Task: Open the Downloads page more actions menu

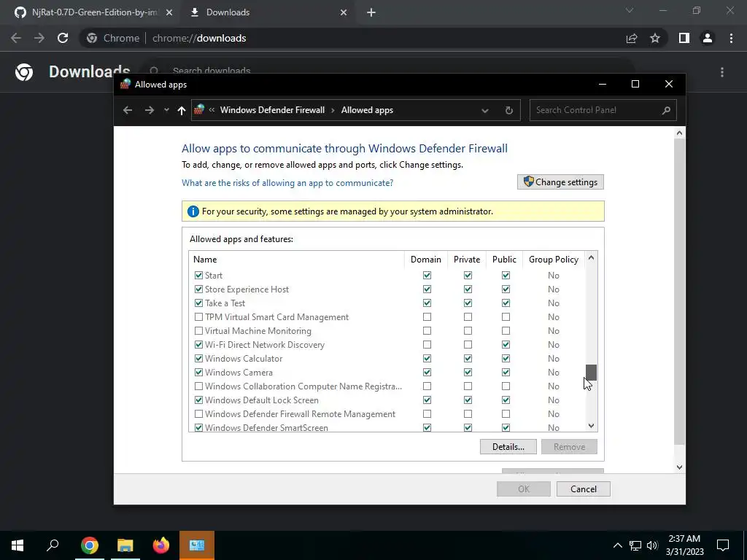Action: click(722, 72)
